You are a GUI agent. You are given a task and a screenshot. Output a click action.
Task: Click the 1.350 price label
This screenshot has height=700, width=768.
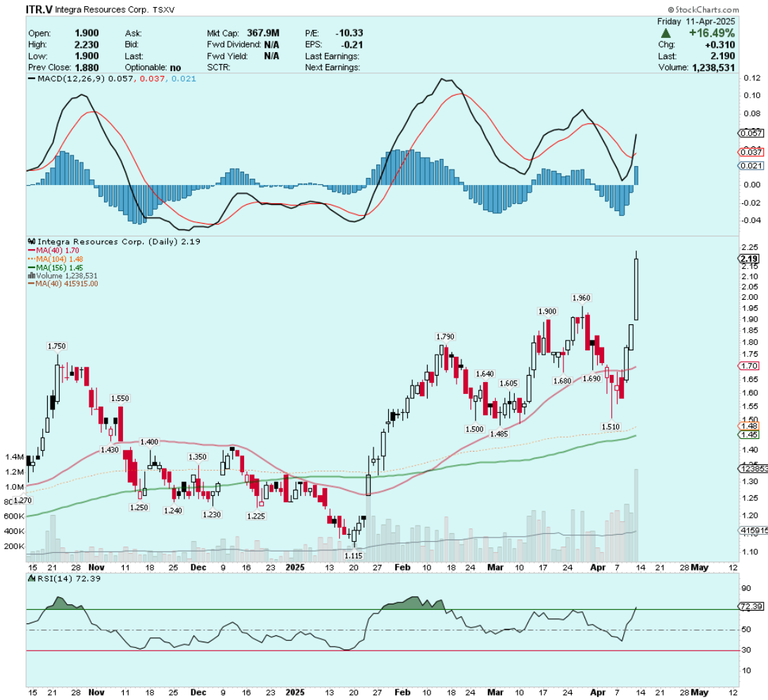tap(198, 457)
